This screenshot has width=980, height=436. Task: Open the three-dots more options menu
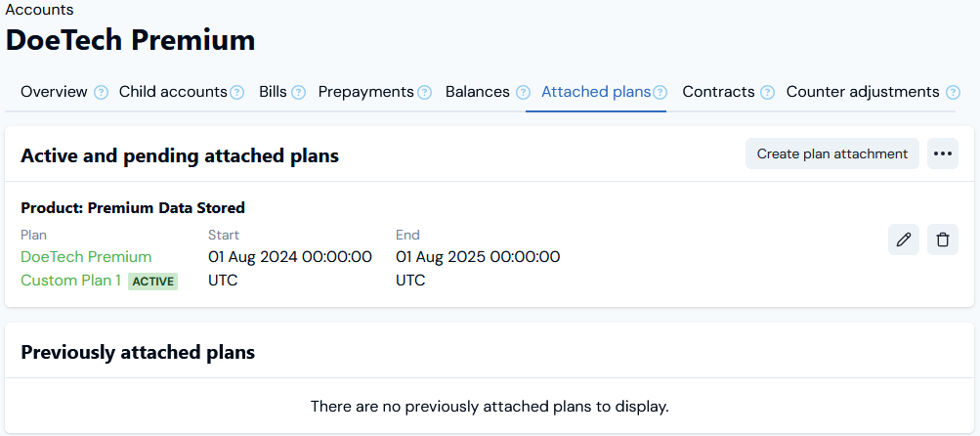(943, 153)
